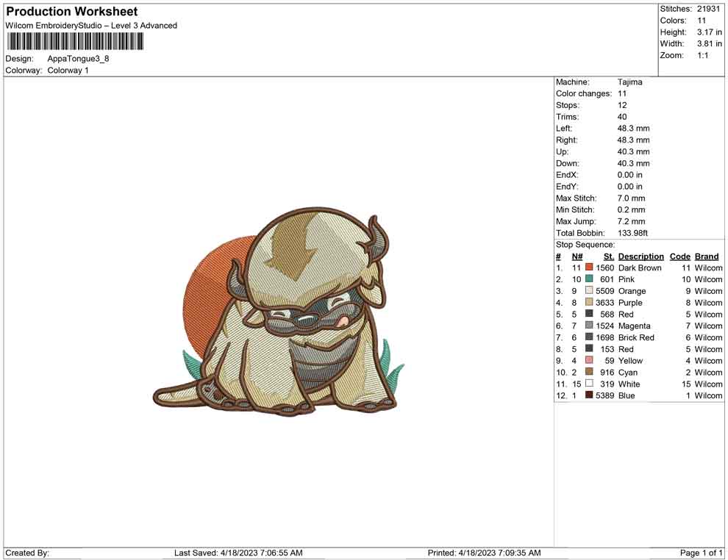This screenshot has height=560, width=728.
Task: Click the Width value 3.81 in
Action: pos(709,43)
